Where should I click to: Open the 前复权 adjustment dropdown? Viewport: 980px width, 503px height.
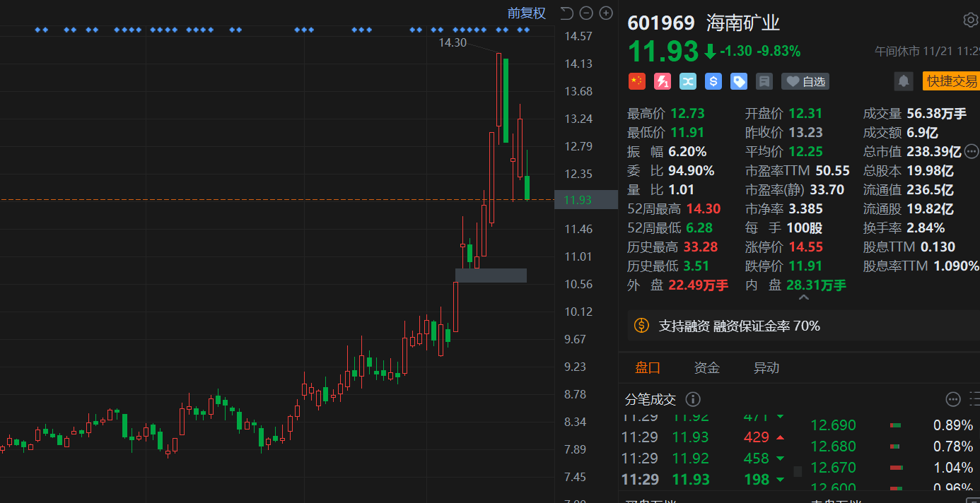click(x=527, y=13)
